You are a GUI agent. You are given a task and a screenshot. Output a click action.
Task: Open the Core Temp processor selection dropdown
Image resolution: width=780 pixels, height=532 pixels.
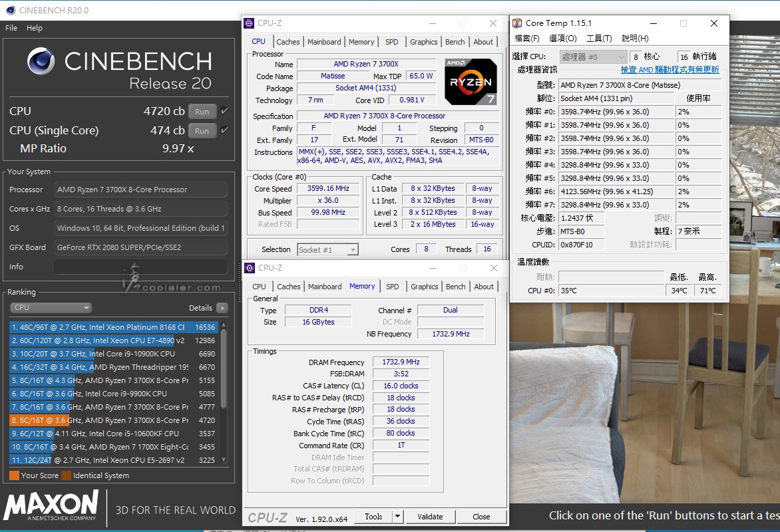point(593,57)
